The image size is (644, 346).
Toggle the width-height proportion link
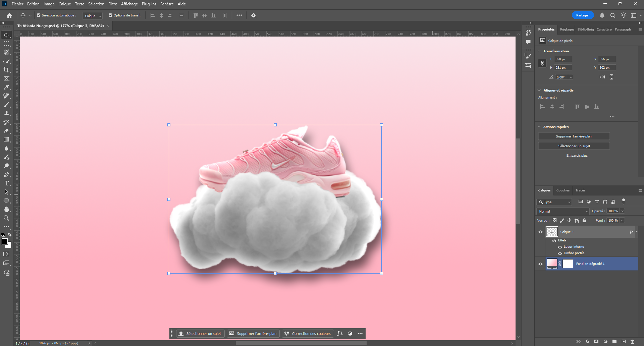542,63
